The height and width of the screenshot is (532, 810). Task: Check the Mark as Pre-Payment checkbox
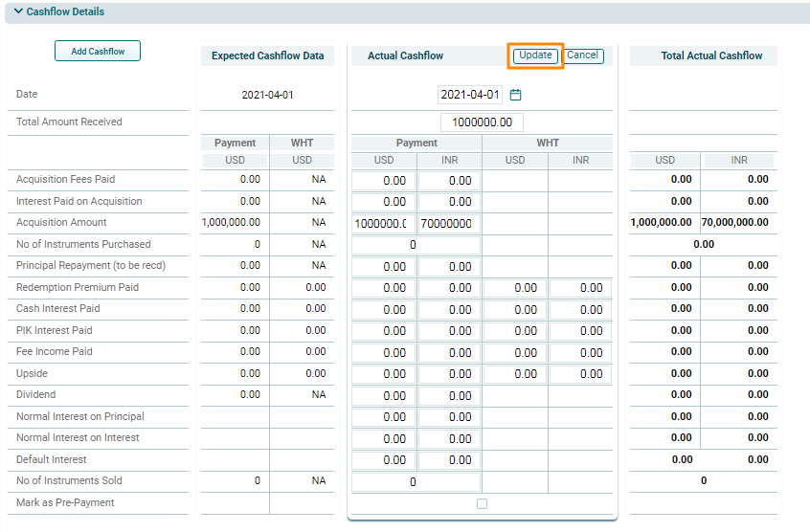click(x=482, y=503)
